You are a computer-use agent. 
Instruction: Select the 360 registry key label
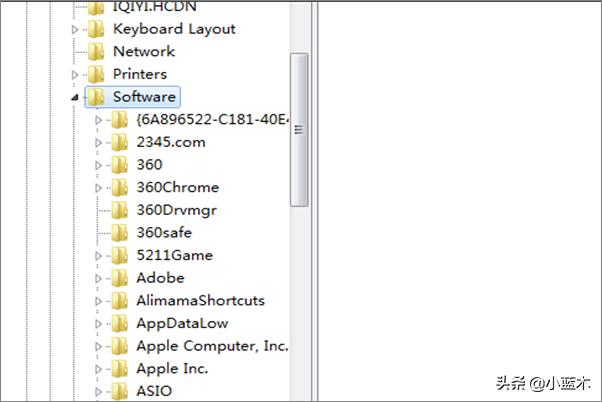[149, 164]
